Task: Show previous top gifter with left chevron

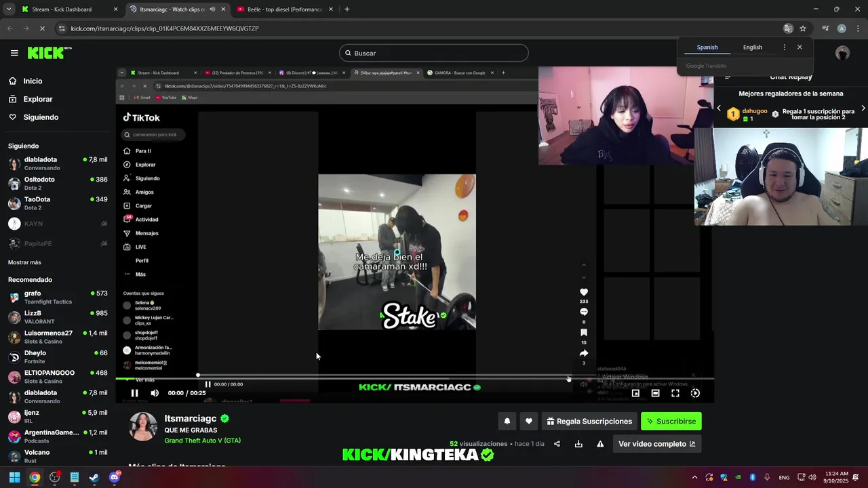Action: (719, 108)
